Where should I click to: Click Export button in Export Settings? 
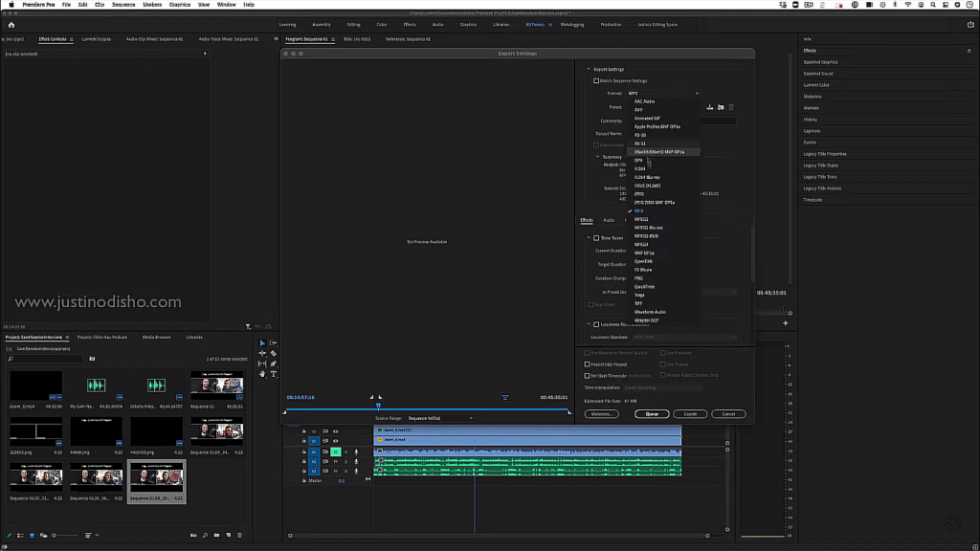(x=690, y=414)
